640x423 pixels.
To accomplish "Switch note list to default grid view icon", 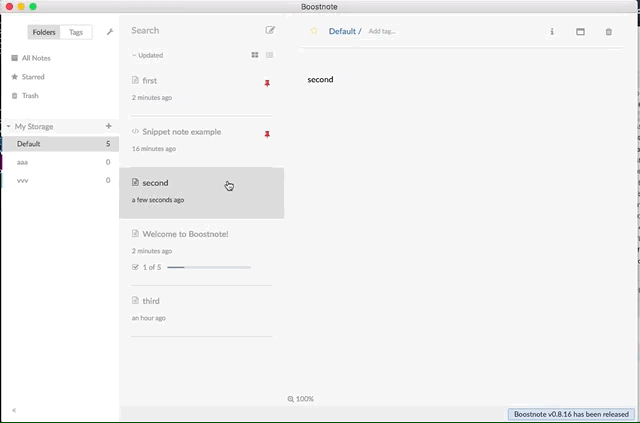I will point(255,55).
